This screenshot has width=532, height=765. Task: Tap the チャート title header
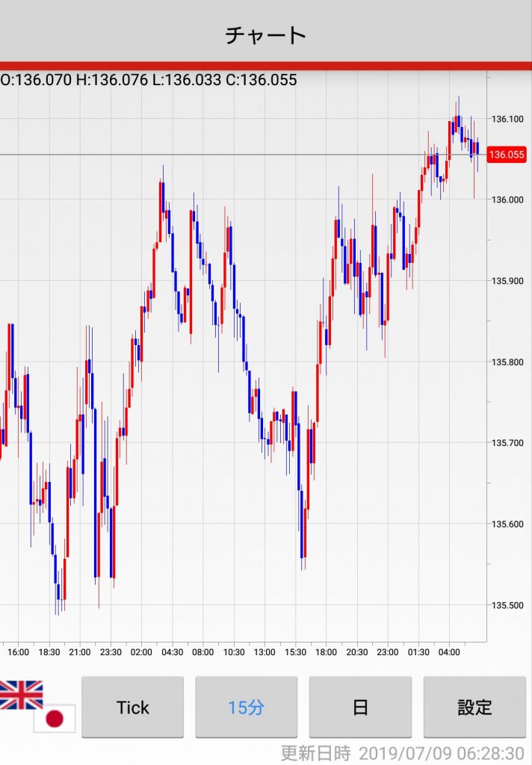pyautogui.click(x=266, y=34)
